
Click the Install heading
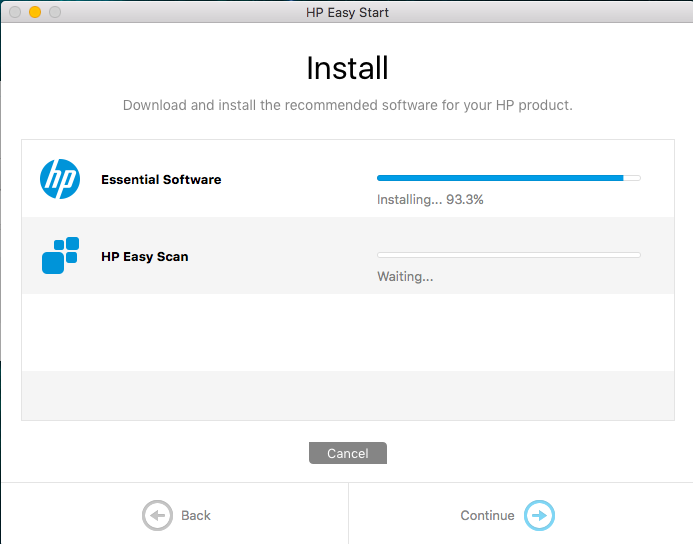347,68
